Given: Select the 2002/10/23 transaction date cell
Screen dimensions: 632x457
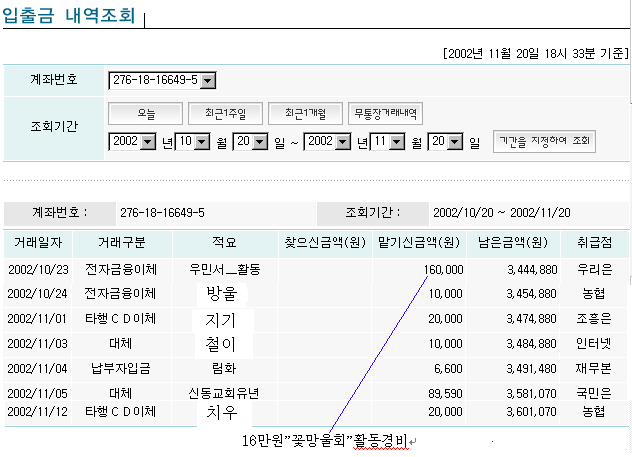Looking at the screenshot, I should point(37,270).
